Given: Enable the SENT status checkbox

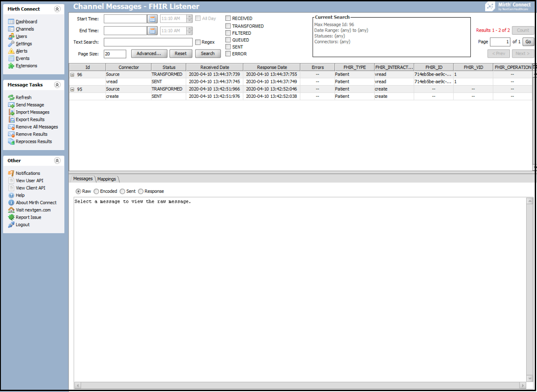Looking at the screenshot, I should point(228,47).
